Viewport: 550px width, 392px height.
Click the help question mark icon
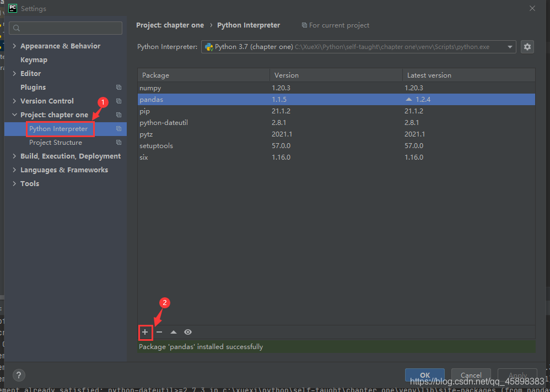click(18, 375)
